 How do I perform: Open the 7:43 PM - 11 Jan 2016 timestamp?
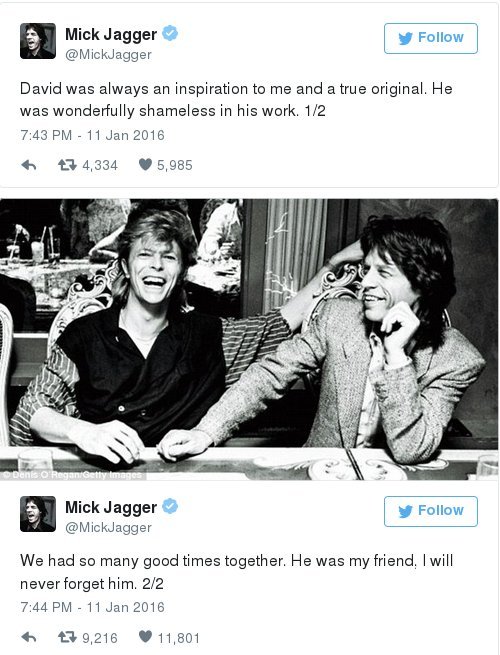pyautogui.click(x=92, y=135)
